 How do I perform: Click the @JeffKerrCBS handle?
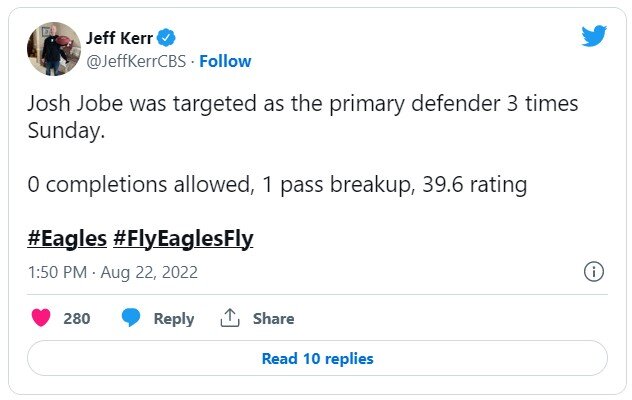(x=137, y=61)
